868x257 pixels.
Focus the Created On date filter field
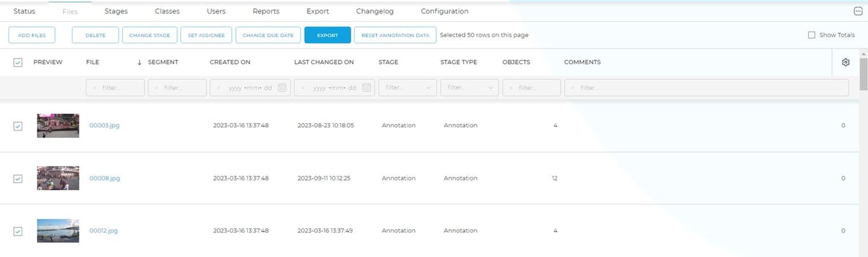click(x=250, y=88)
